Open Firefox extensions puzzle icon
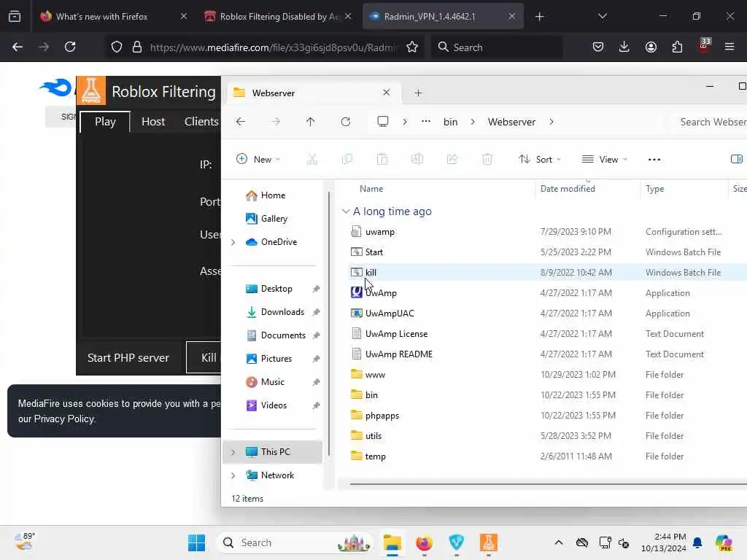 tap(677, 47)
